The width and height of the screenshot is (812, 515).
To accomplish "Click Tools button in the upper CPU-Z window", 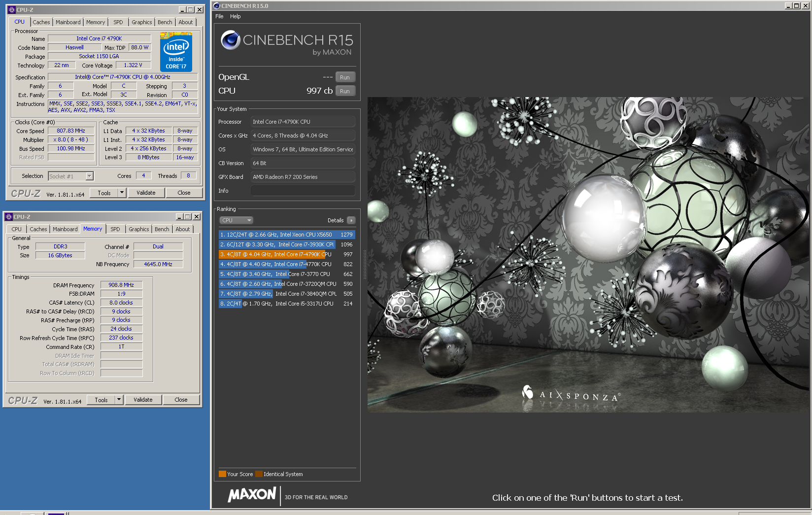I will coord(104,193).
